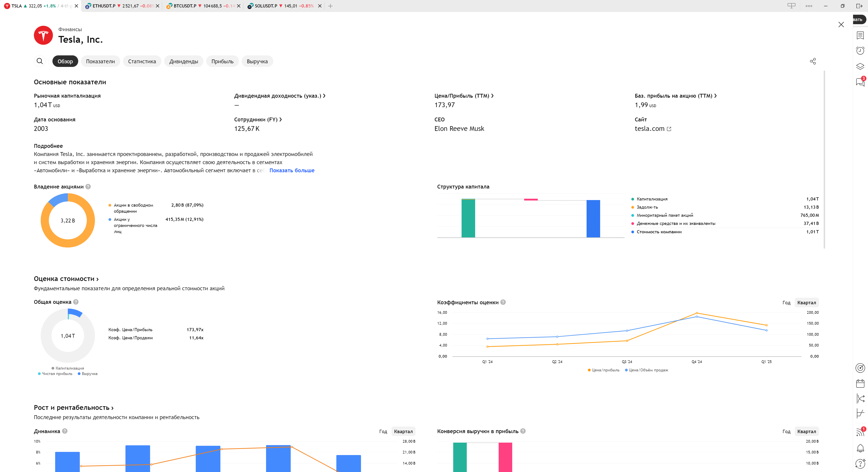Screen dimensions: 868x472
Task: Switch to the Выручка tab
Action: coord(257,61)
